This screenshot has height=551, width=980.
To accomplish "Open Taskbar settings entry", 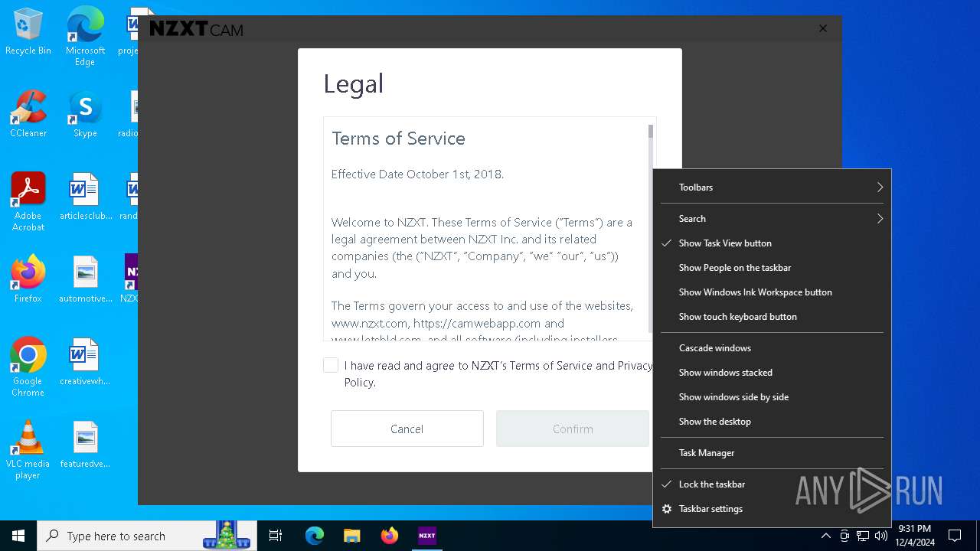I will tap(772, 509).
